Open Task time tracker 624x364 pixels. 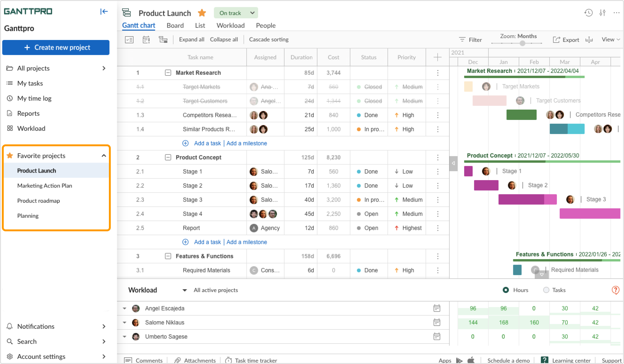[251, 360]
